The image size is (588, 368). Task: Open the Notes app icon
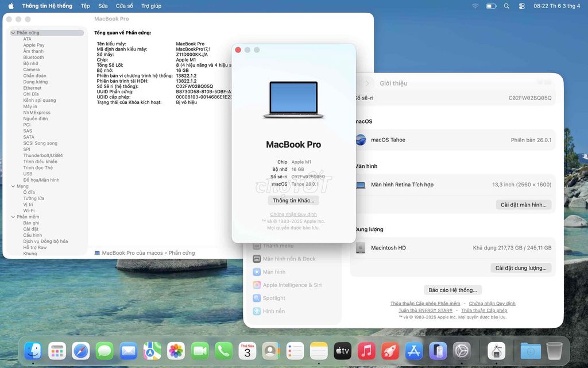click(x=319, y=351)
